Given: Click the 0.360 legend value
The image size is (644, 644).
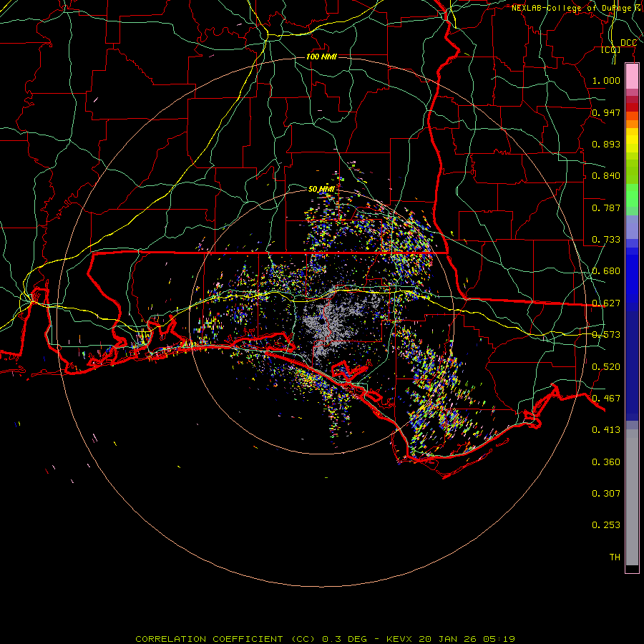Looking at the screenshot, I should (606, 462).
